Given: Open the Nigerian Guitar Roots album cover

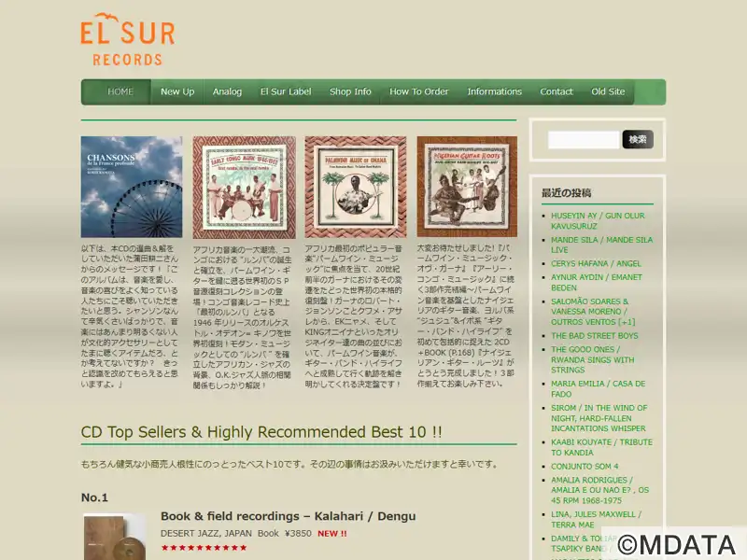Looking at the screenshot, I should click(x=467, y=186).
